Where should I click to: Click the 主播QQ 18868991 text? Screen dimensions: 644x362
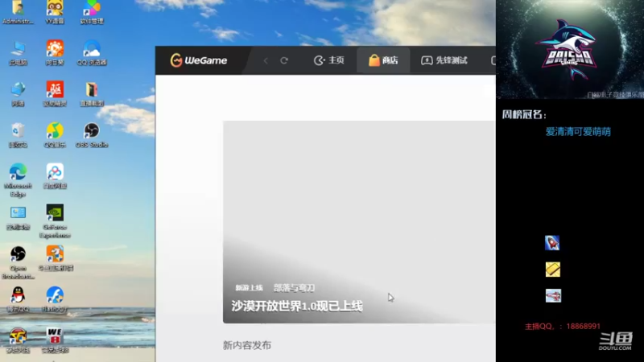(x=562, y=327)
